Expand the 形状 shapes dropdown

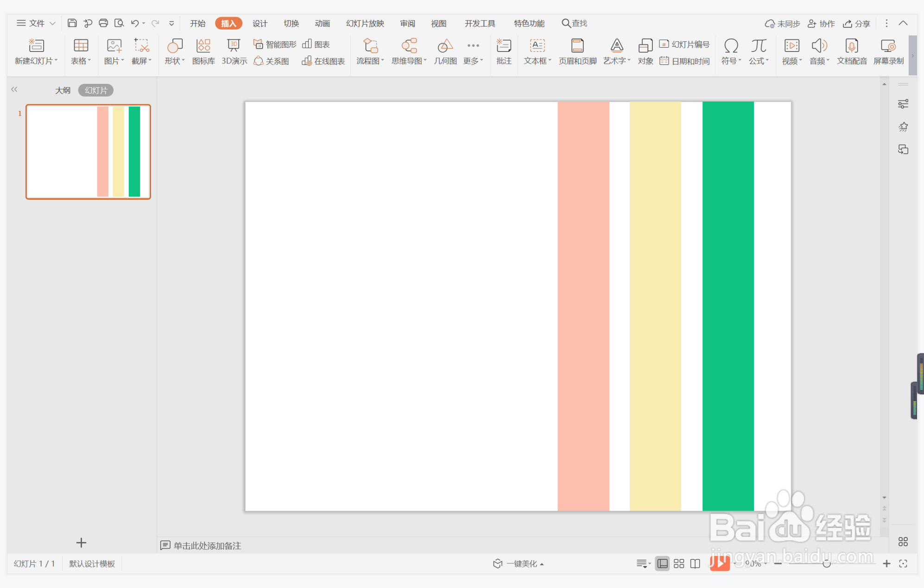click(175, 61)
